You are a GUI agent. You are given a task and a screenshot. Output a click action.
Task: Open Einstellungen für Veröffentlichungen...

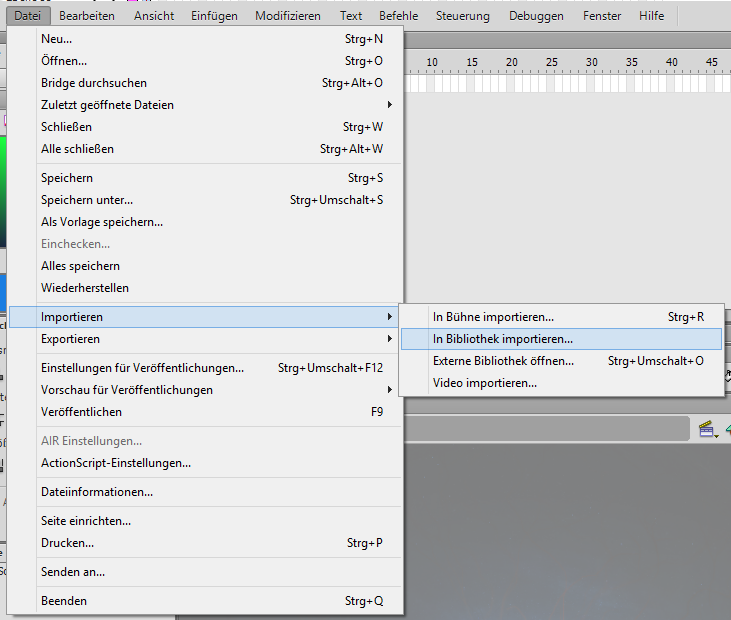point(205,367)
